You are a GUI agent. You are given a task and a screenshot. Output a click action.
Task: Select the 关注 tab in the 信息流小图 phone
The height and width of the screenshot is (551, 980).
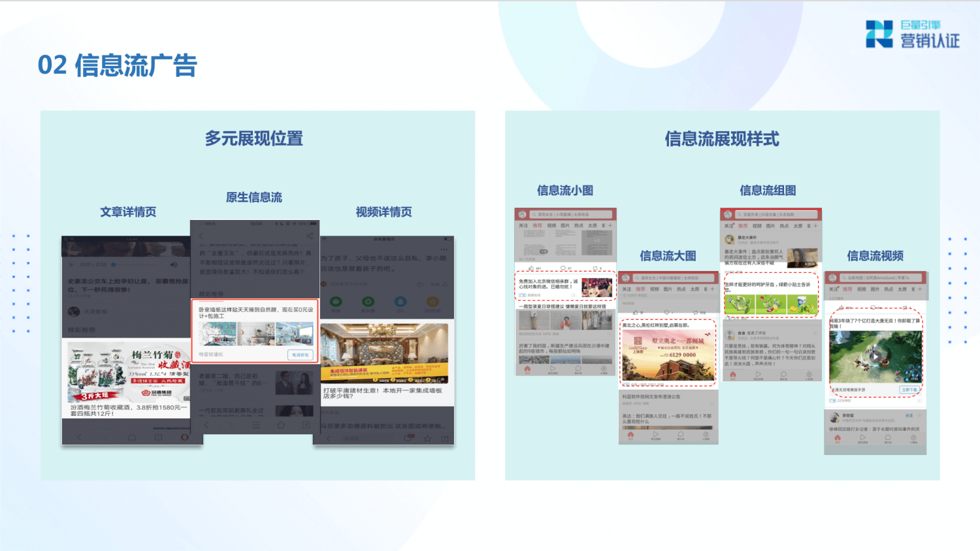[523, 225]
